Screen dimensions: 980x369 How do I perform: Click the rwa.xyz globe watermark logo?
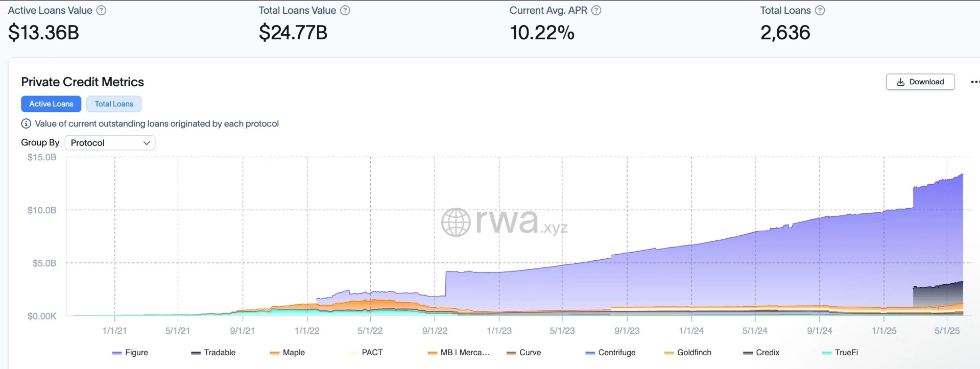pos(456,222)
